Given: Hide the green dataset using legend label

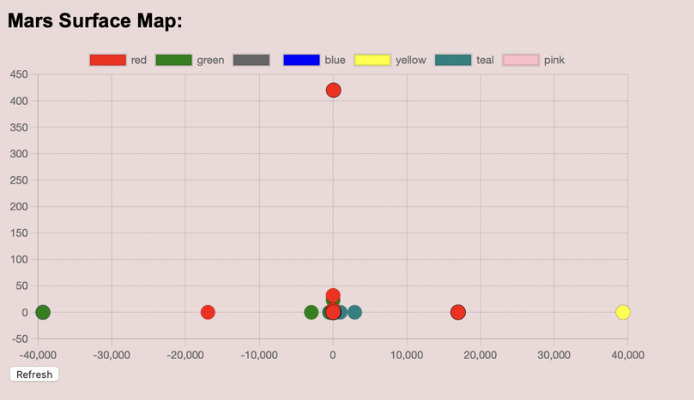Looking at the screenshot, I should [210, 60].
